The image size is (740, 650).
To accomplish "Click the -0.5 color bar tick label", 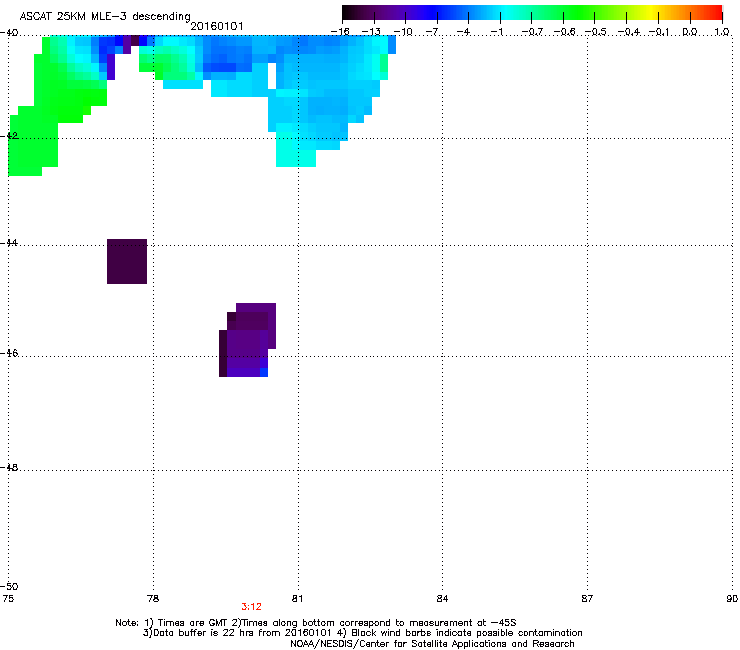I will [x=595, y=32].
